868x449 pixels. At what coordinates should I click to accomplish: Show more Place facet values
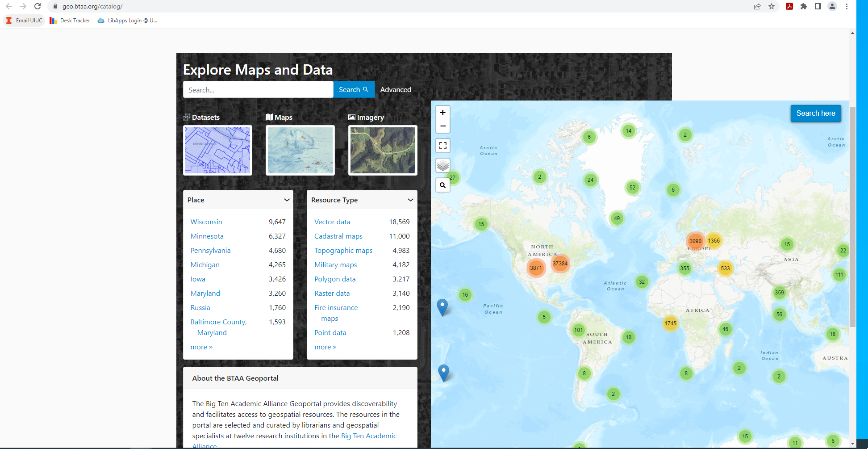point(201,347)
